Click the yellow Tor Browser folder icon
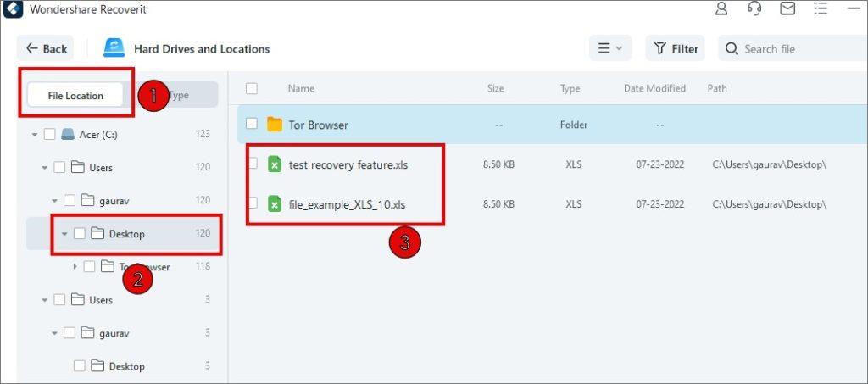 point(275,125)
